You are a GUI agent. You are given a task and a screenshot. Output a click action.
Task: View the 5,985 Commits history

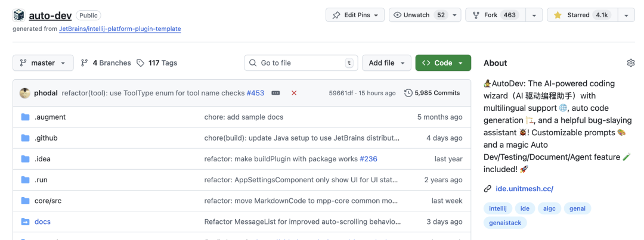432,93
